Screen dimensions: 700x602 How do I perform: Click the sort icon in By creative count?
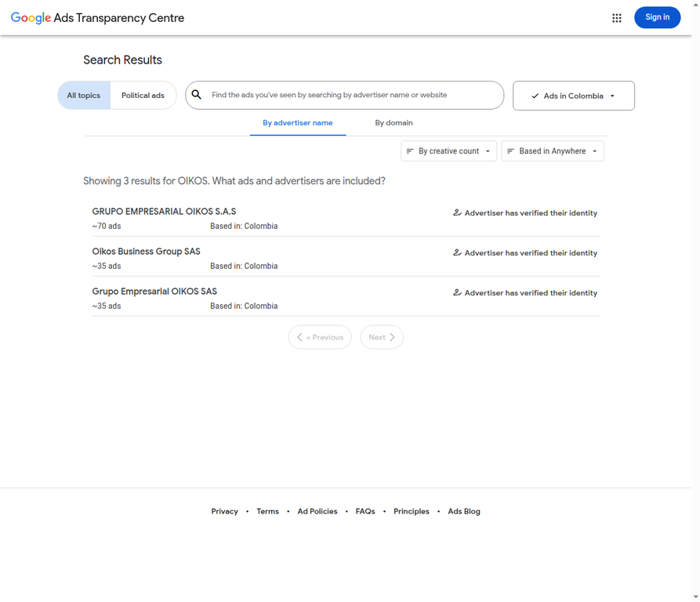click(x=410, y=150)
